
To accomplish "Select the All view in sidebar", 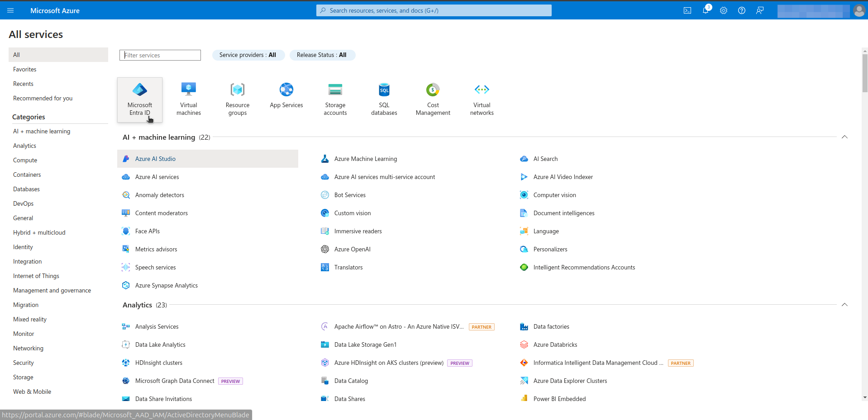I will tap(58, 55).
